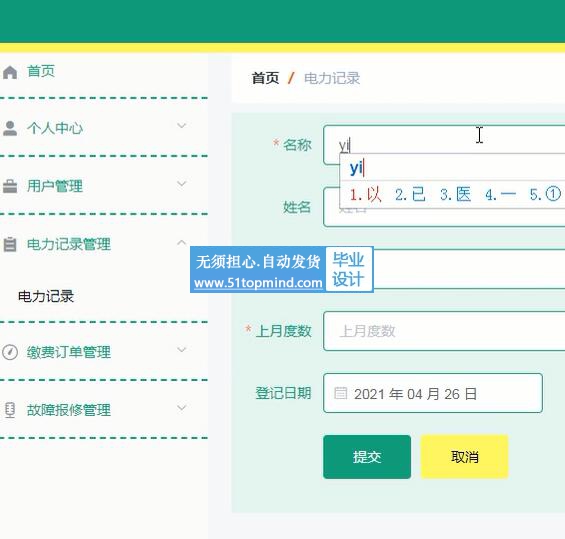Click the compass icon beside 缴费订单管理
The image size is (565, 539).
coord(10,352)
